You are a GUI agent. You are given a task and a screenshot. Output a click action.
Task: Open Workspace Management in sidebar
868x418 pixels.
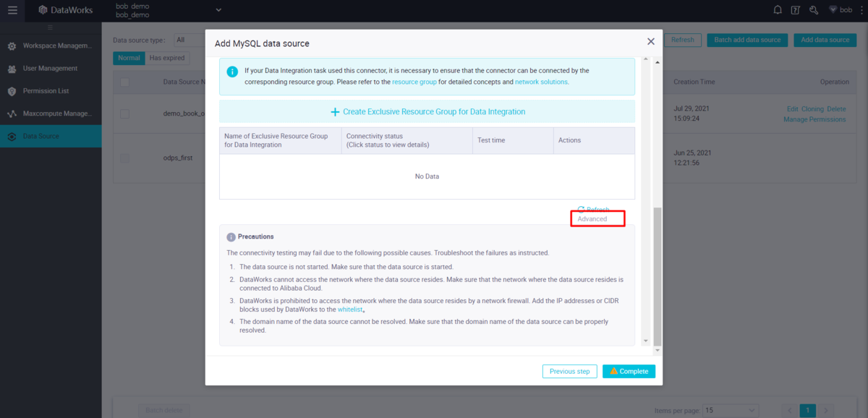coord(51,46)
